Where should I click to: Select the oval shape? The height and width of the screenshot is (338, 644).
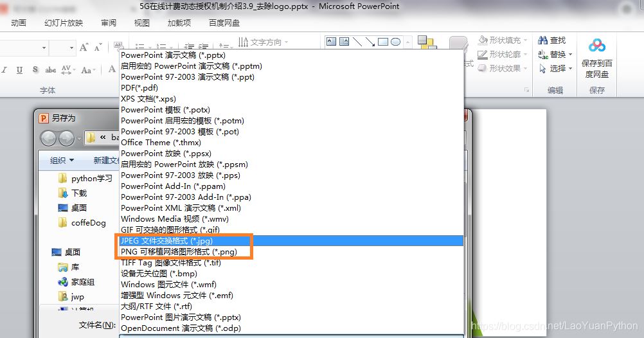pyautogui.click(x=395, y=42)
